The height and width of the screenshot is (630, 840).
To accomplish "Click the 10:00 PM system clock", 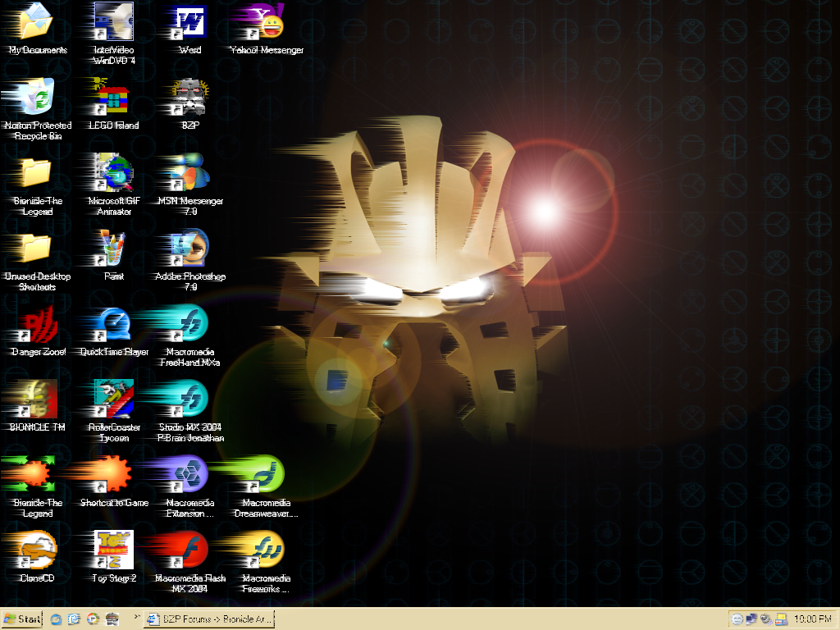I will [x=813, y=619].
